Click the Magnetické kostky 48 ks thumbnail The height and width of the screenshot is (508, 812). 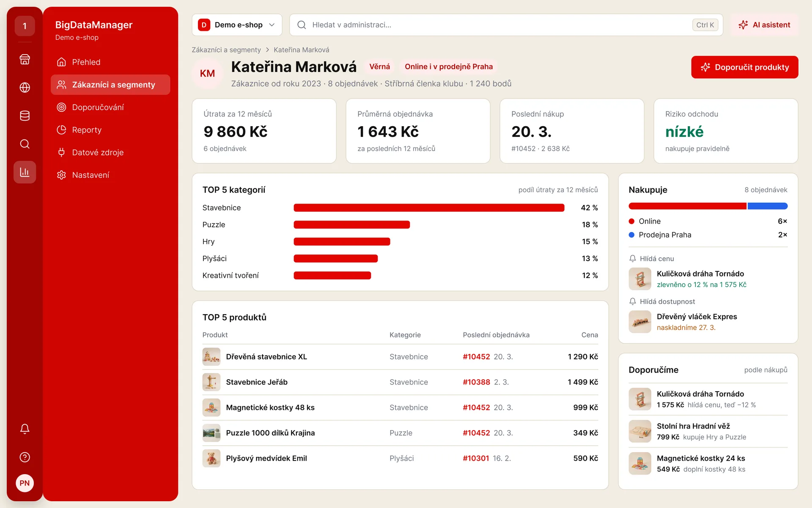[x=211, y=408]
